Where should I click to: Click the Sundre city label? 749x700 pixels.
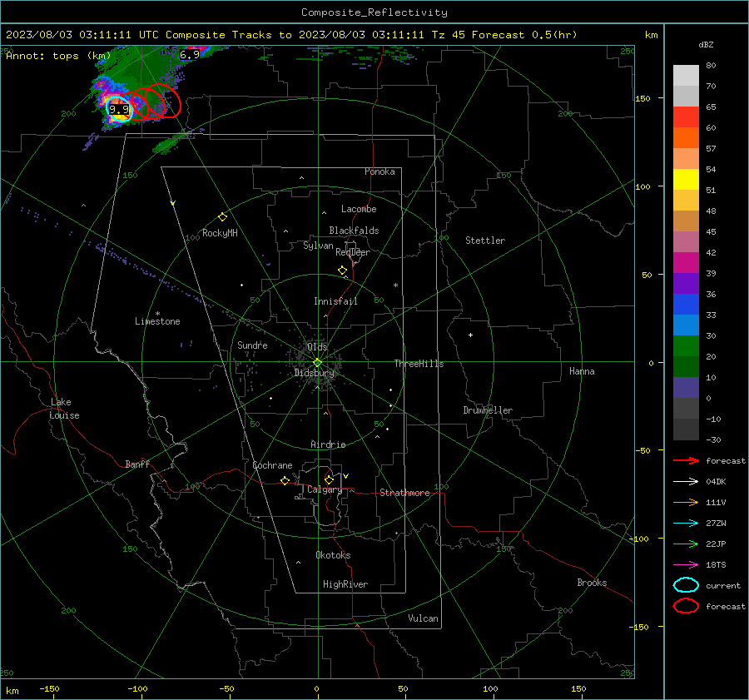252,345
